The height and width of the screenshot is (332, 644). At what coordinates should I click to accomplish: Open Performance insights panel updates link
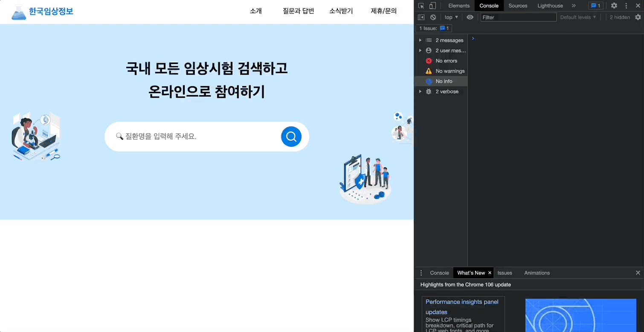pos(462,307)
